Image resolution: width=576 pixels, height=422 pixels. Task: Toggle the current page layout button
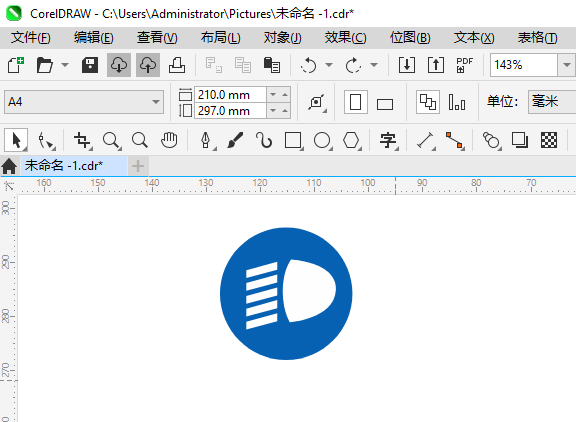[x=457, y=102]
